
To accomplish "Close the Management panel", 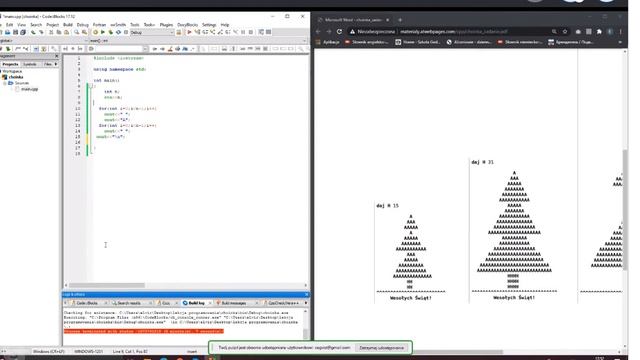I will [x=56, y=56].
